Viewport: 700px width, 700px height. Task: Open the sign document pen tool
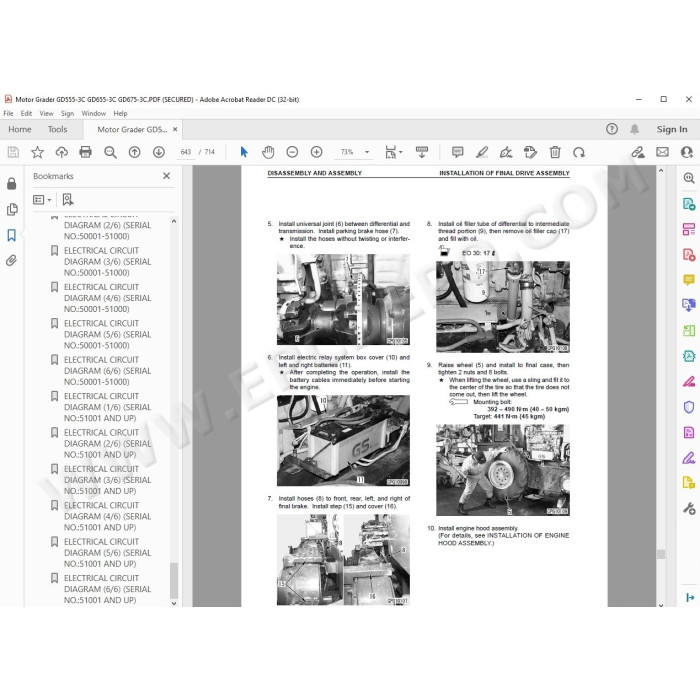pyautogui.click(x=506, y=152)
